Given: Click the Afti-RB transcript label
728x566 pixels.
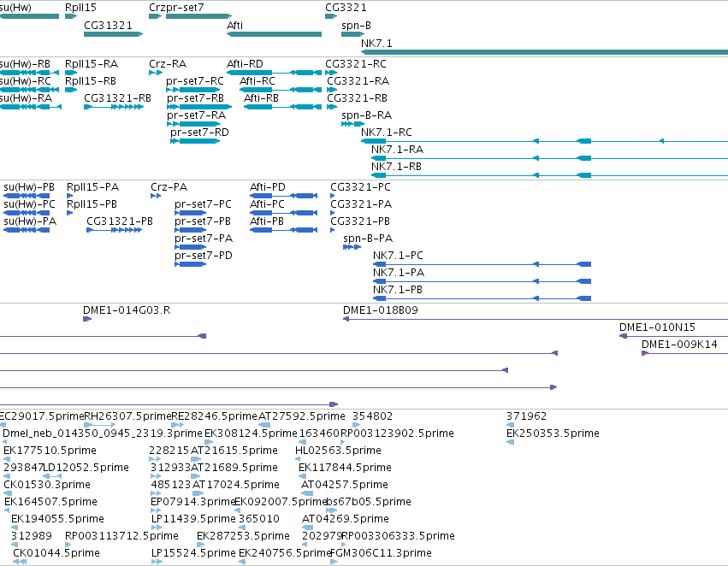Looking at the screenshot, I should click(262, 98).
